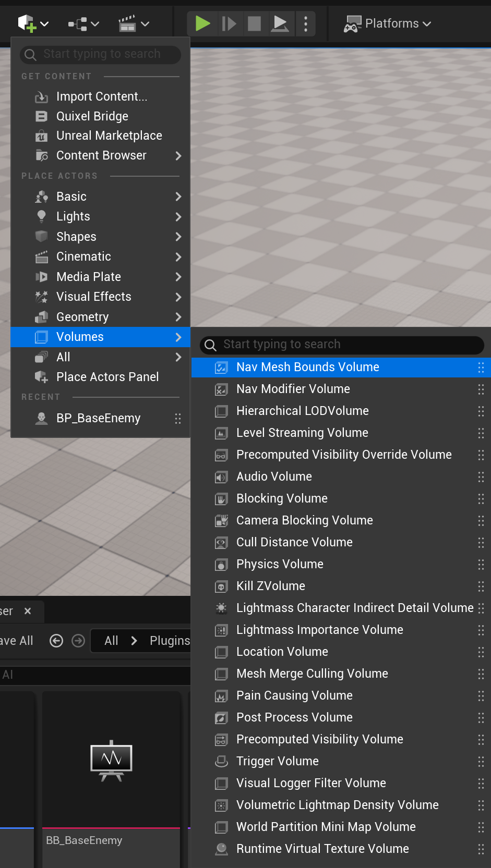Expand Content Browser submenu arrow
Image resolution: width=491 pixels, height=868 pixels.
tap(178, 155)
